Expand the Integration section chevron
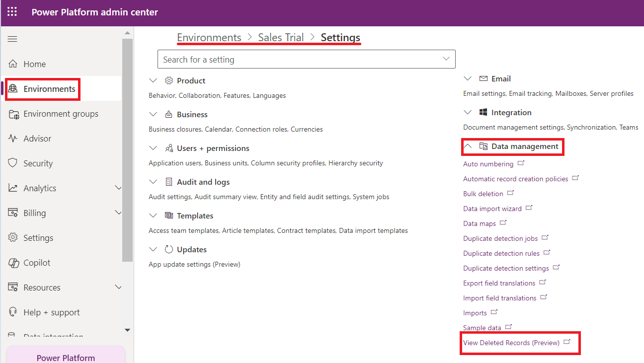 [468, 112]
